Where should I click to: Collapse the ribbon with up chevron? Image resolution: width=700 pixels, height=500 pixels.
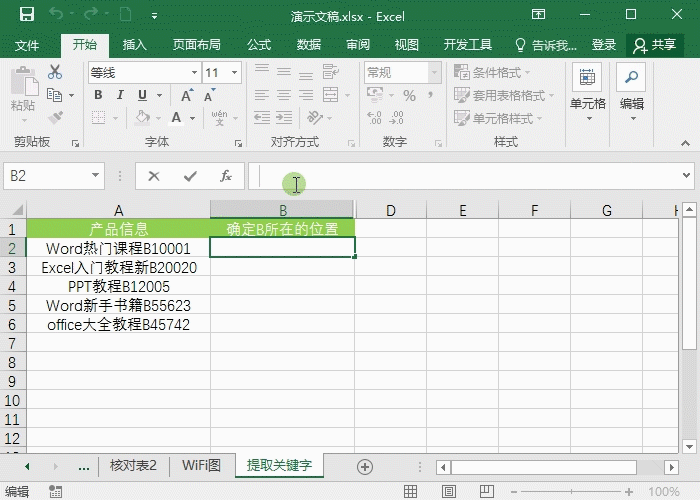pos(685,143)
